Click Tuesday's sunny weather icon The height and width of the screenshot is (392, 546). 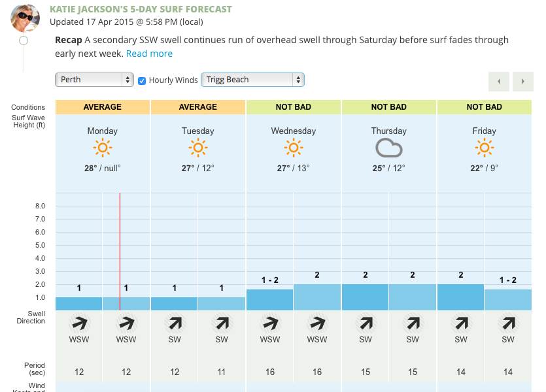(x=197, y=148)
